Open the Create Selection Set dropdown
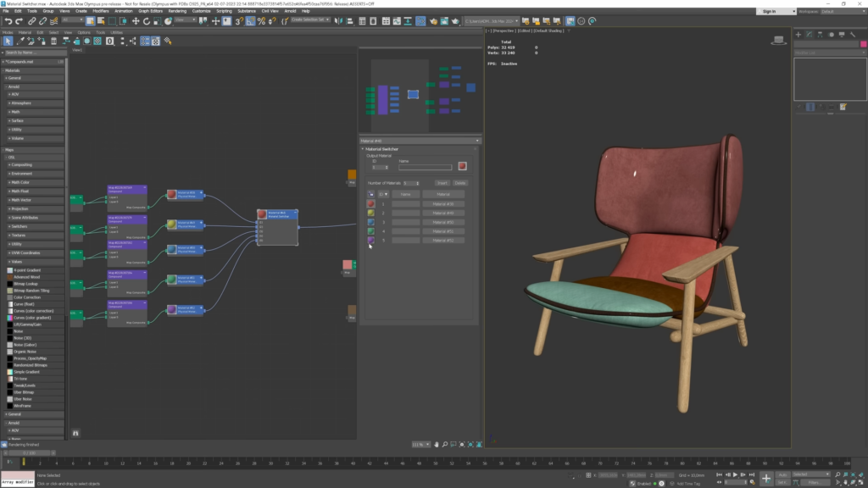Viewport: 868px width, 488px height. (310, 20)
